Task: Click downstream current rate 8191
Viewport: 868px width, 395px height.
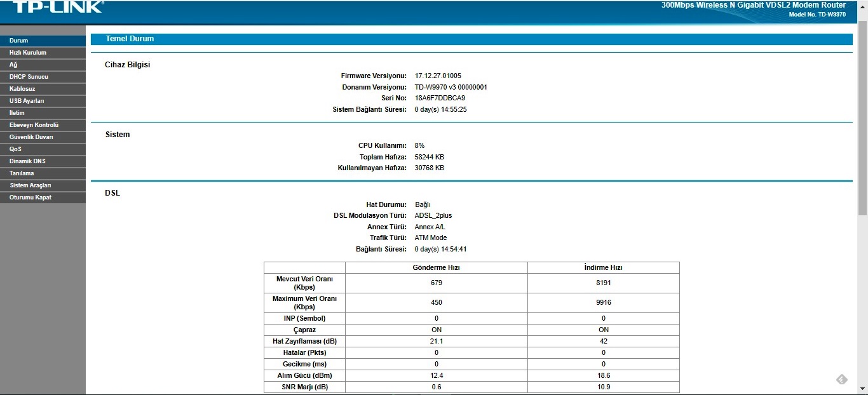Action: [x=604, y=283]
